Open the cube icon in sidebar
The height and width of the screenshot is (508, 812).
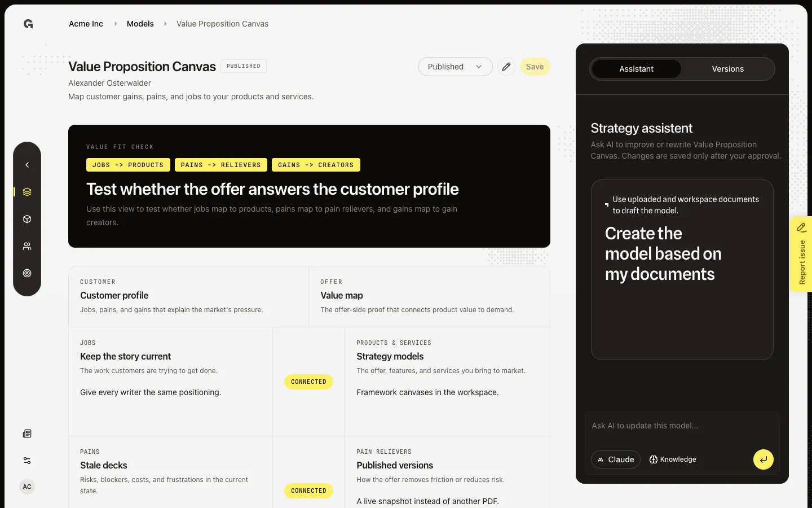(27, 219)
